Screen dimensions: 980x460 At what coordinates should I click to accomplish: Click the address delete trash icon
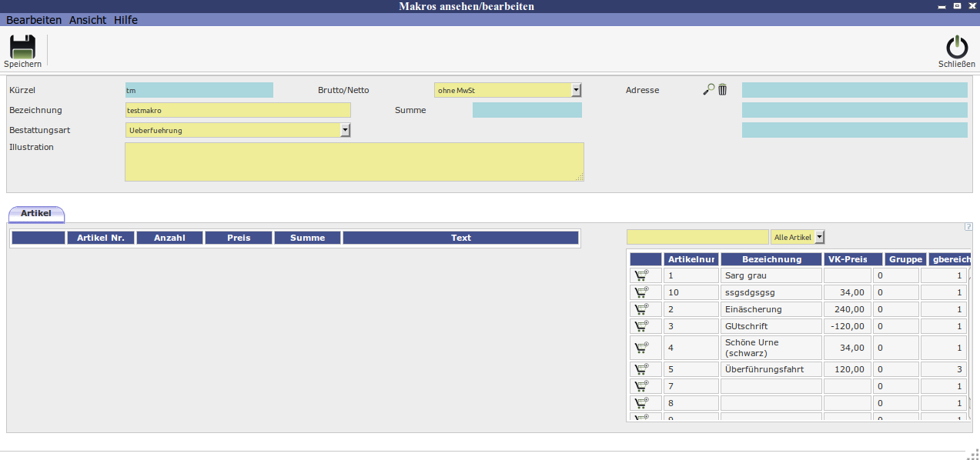[x=722, y=90]
